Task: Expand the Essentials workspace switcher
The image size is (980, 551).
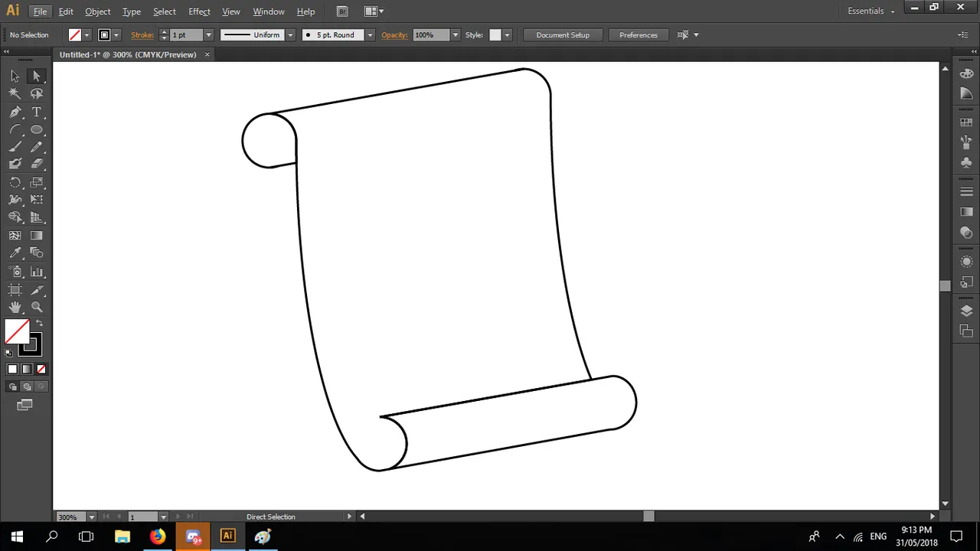Action: tap(871, 11)
